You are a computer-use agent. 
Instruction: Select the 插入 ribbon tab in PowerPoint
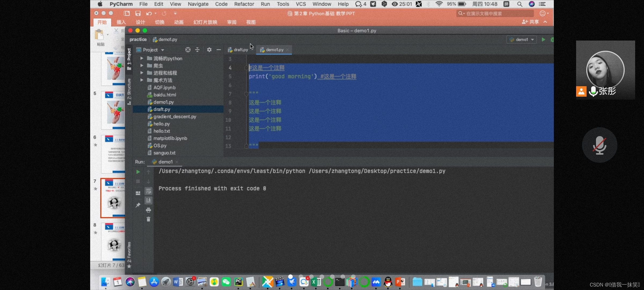tap(121, 22)
